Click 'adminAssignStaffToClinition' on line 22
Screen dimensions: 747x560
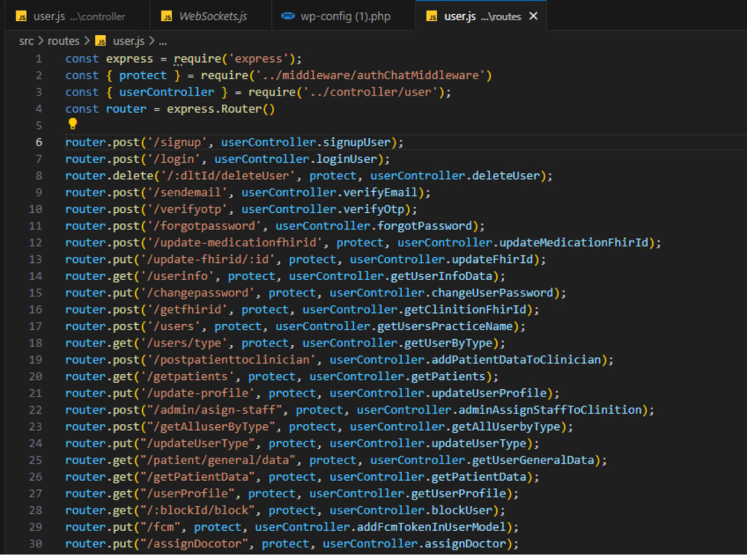pos(551,410)
